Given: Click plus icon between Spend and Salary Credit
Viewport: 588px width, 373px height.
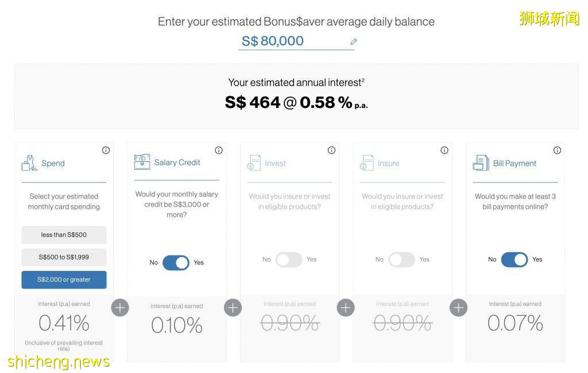Looking at the screenshot, I should point(120,308).
